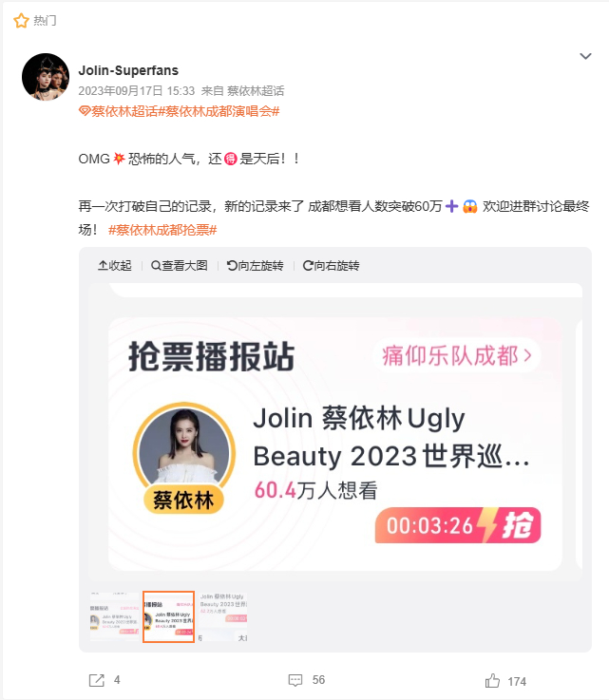Select the third image thumbnail
609x700 pixels.
pos(222,616)
